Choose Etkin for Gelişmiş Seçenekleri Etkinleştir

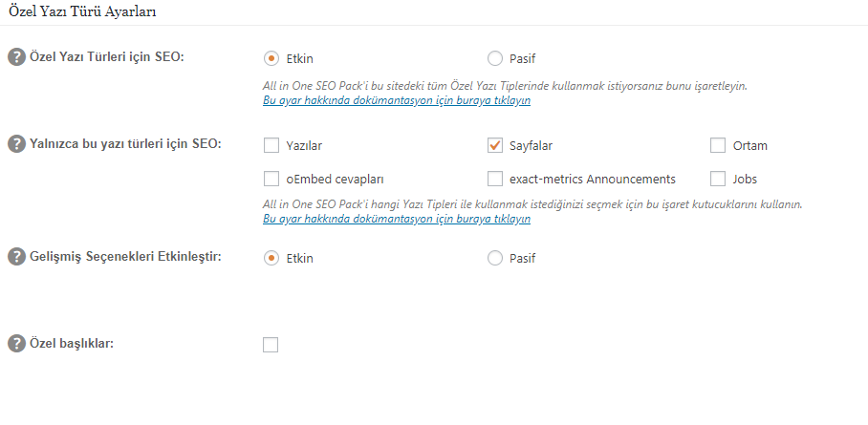click(271, 258)
